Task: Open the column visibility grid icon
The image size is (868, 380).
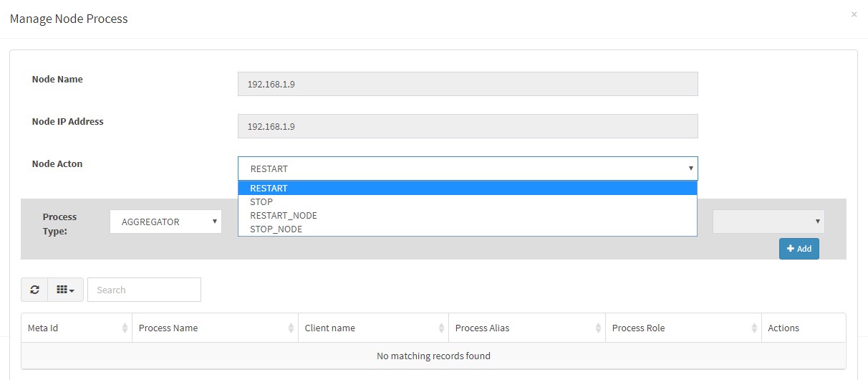Action: (66, 290)
